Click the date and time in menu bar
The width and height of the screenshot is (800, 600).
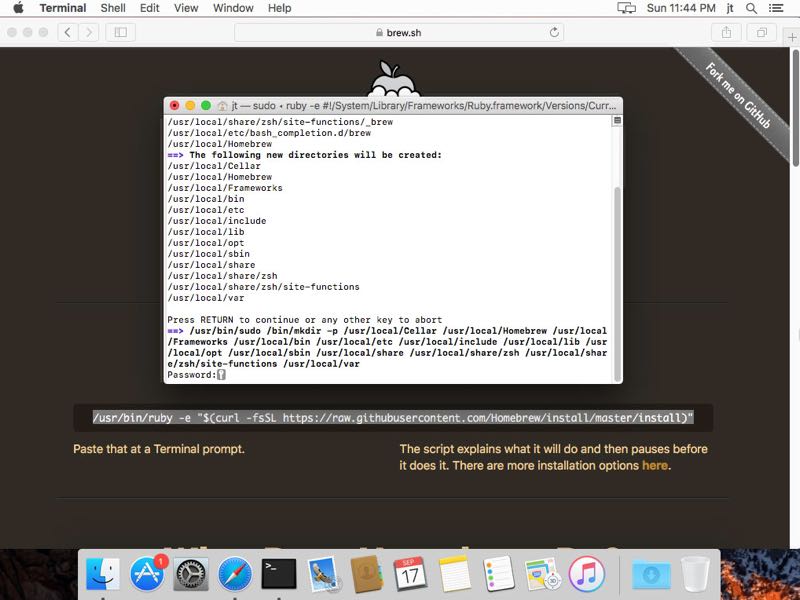pos(681,8)
